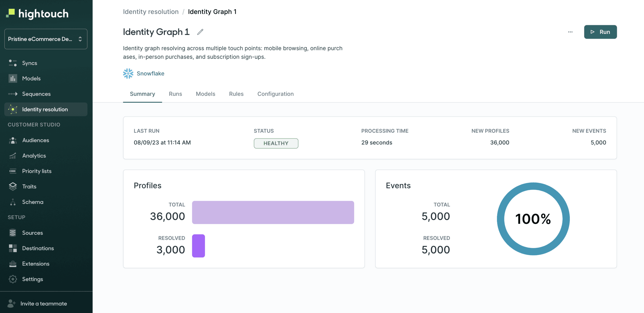Open the Extensions briefcase icon
The height and width of the screenshot is (313, 644).
click(13, 264)
